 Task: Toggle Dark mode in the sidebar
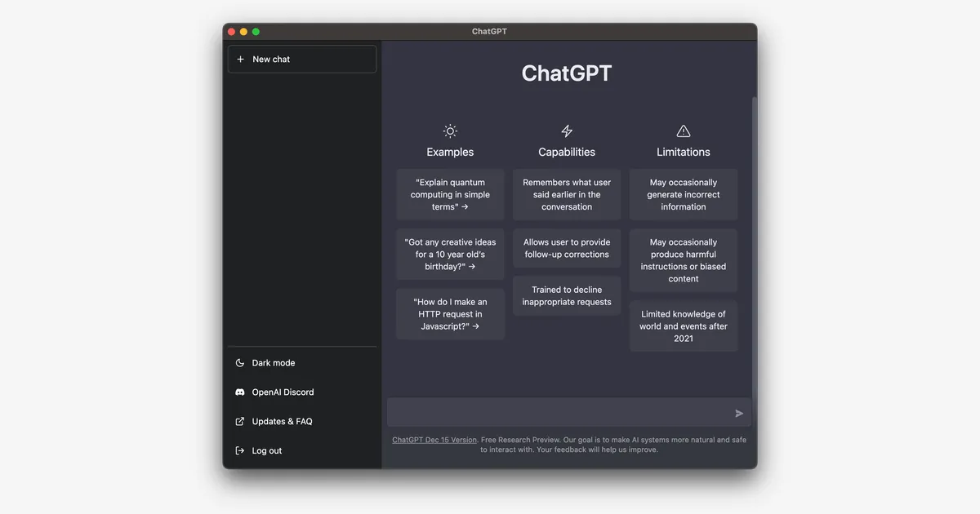point(302,363)
